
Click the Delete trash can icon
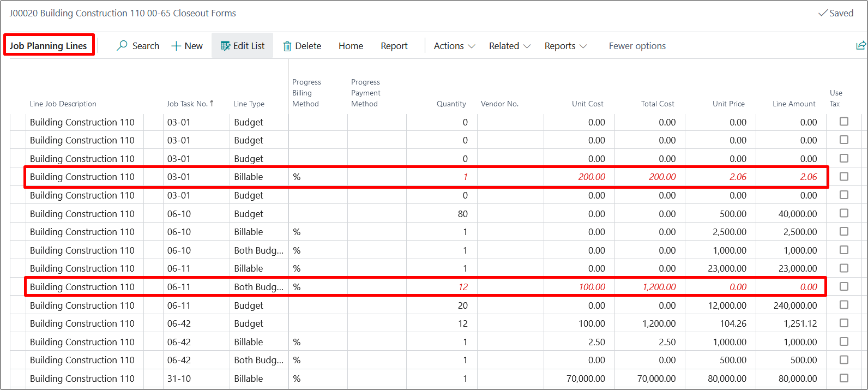287,46
